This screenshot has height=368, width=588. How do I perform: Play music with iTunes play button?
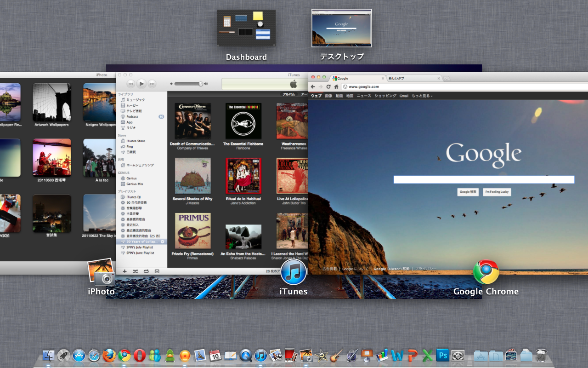pos(141,83)
